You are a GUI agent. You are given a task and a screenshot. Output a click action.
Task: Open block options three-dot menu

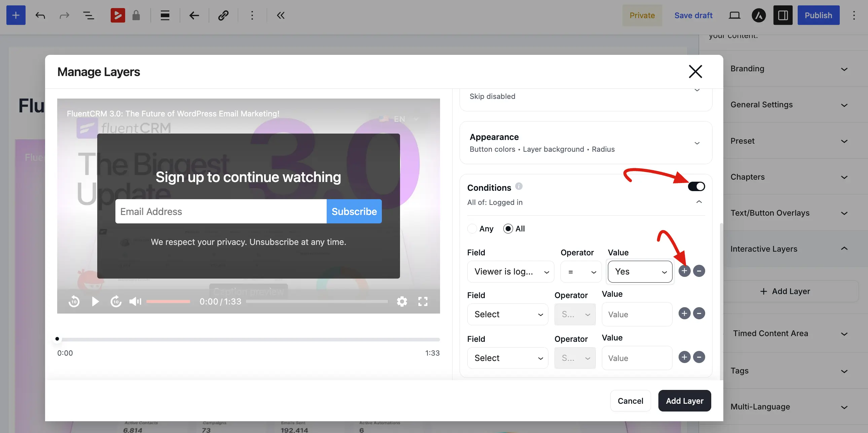pos(252,15)
